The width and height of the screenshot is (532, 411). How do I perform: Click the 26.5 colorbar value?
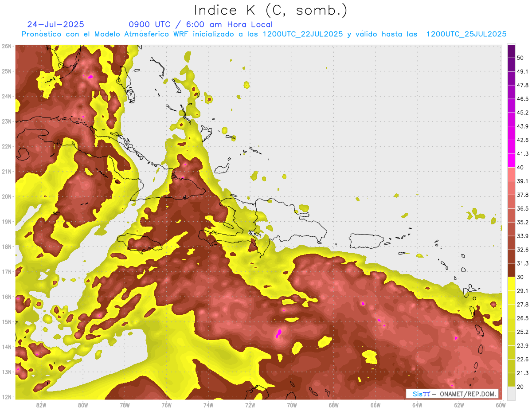point(523,318)
